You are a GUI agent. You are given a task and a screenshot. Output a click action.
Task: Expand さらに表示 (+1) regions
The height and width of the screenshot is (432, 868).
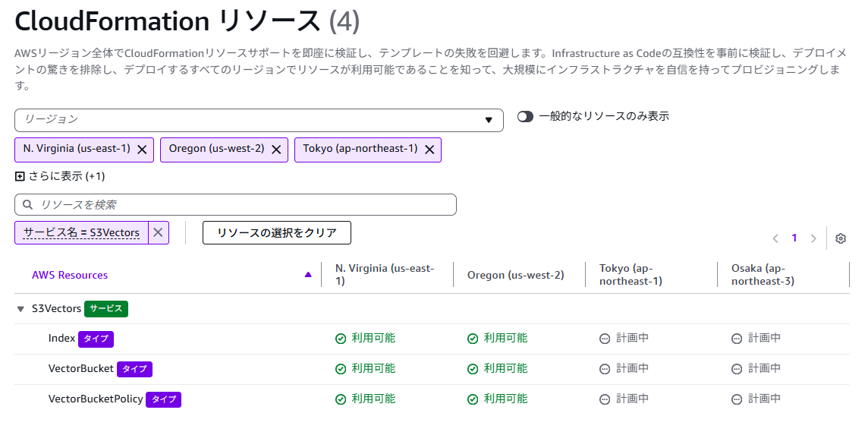point(60,177)
